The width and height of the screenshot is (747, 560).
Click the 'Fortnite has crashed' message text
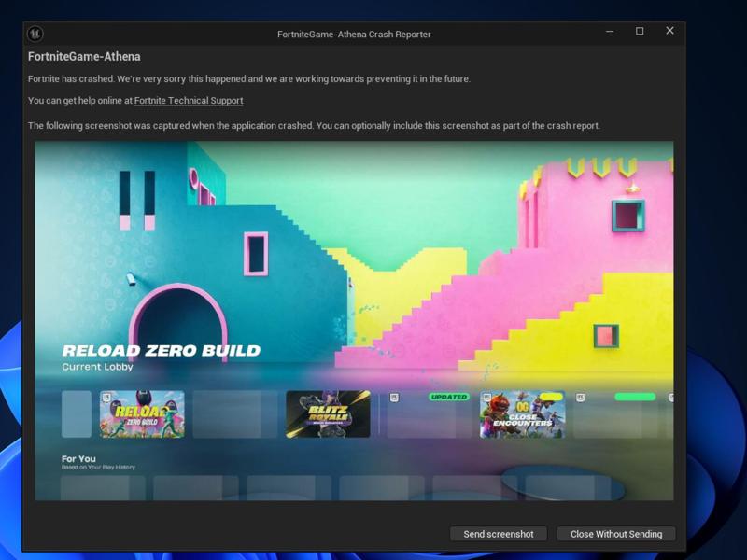[249, 79]
